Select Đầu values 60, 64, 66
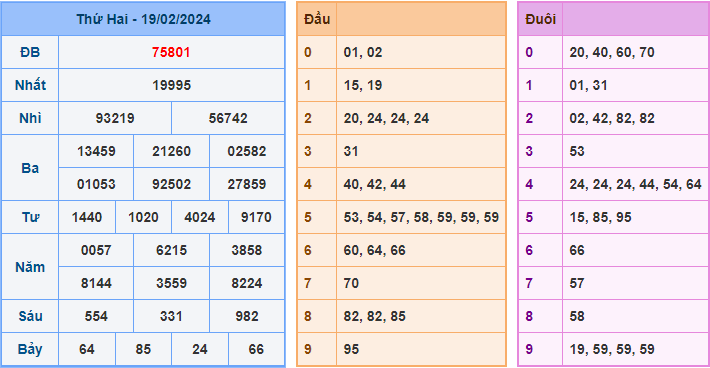710x368 pixels. click(374, 250)
